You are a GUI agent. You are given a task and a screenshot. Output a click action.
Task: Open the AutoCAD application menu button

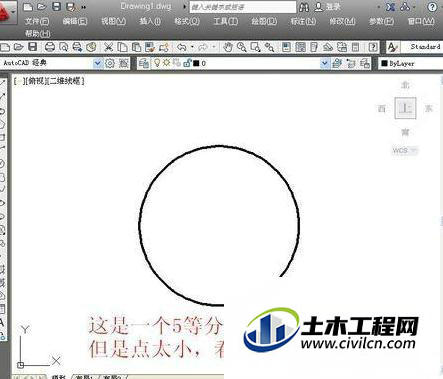click(x=7, y=13)
